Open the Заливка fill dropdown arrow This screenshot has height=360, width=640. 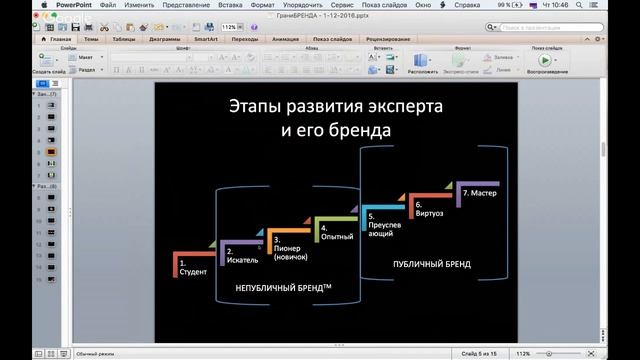(518, 58)
